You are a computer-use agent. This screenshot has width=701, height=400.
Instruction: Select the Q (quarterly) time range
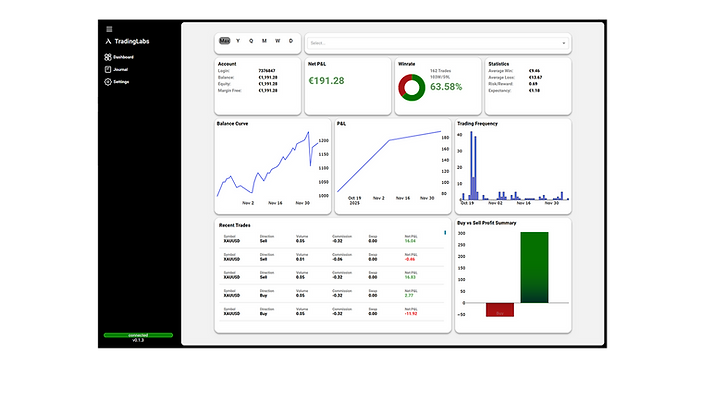251,41
